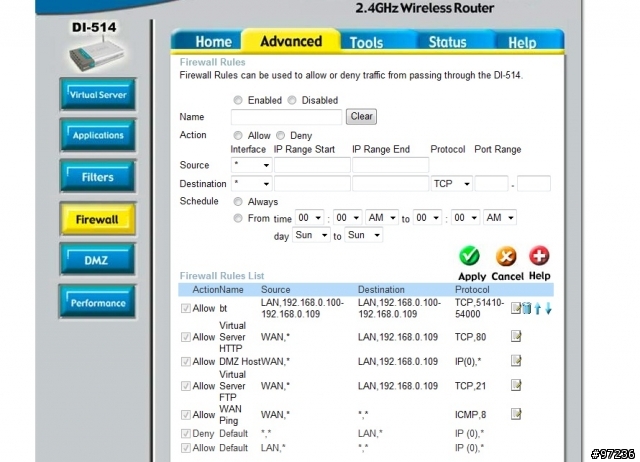The width and height of the screenshot is (640, 462).
Task: Open the Applications section
Action: coord(98,135)
